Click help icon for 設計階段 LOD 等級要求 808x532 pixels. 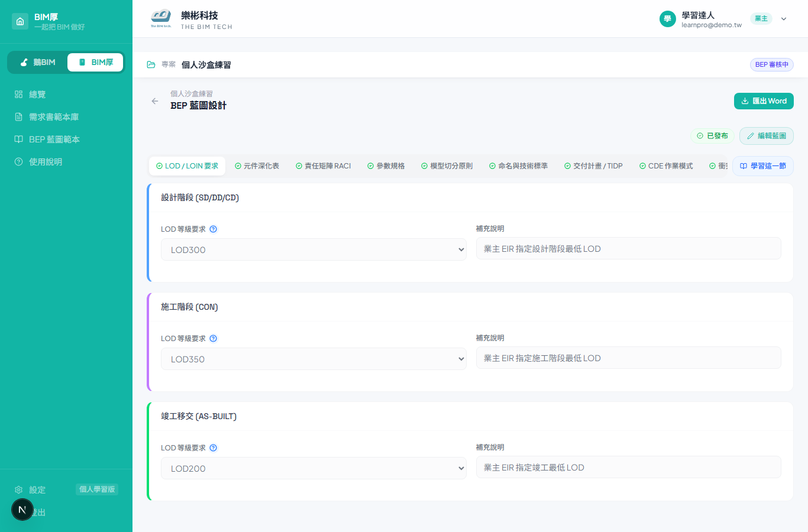214,229
